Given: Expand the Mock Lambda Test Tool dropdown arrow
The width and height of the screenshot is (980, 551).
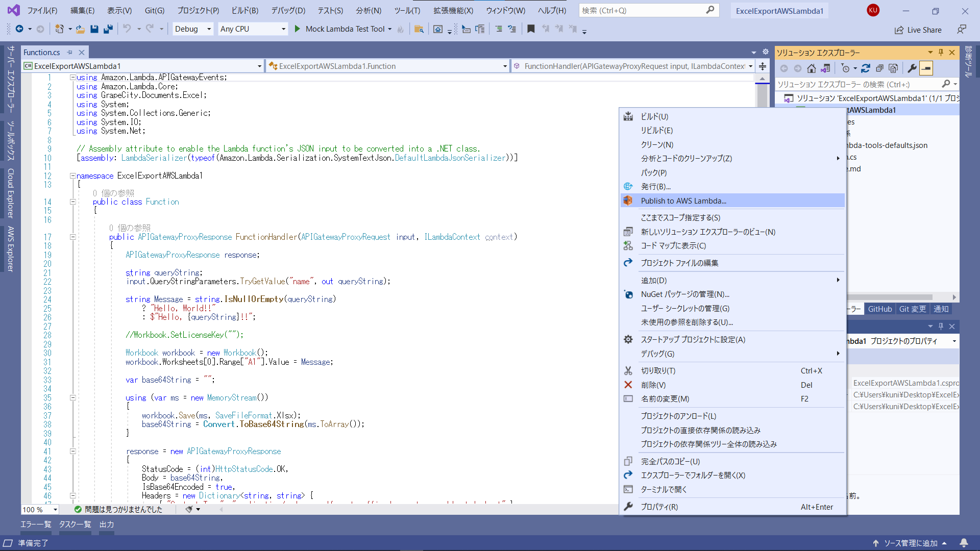Looking at the screenshot, I should point(390,29).
